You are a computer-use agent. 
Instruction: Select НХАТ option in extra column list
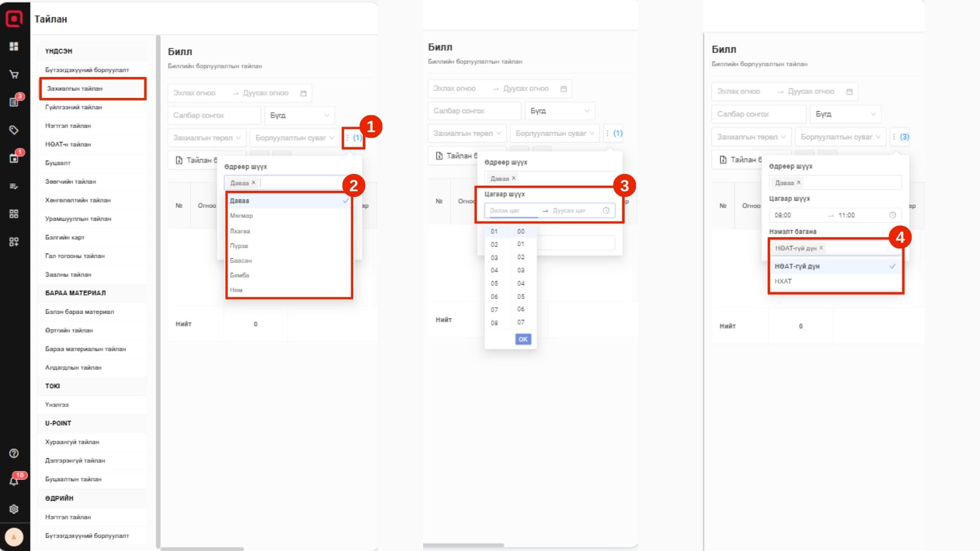783,281
